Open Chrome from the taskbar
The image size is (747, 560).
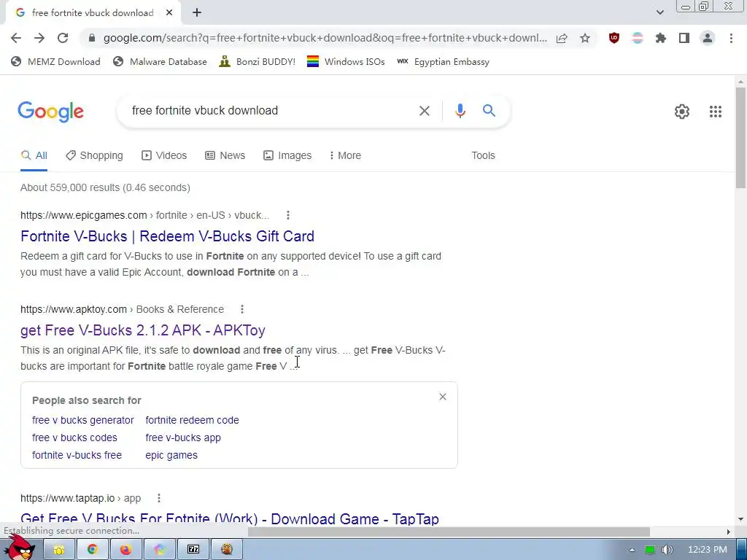[93, 550]
